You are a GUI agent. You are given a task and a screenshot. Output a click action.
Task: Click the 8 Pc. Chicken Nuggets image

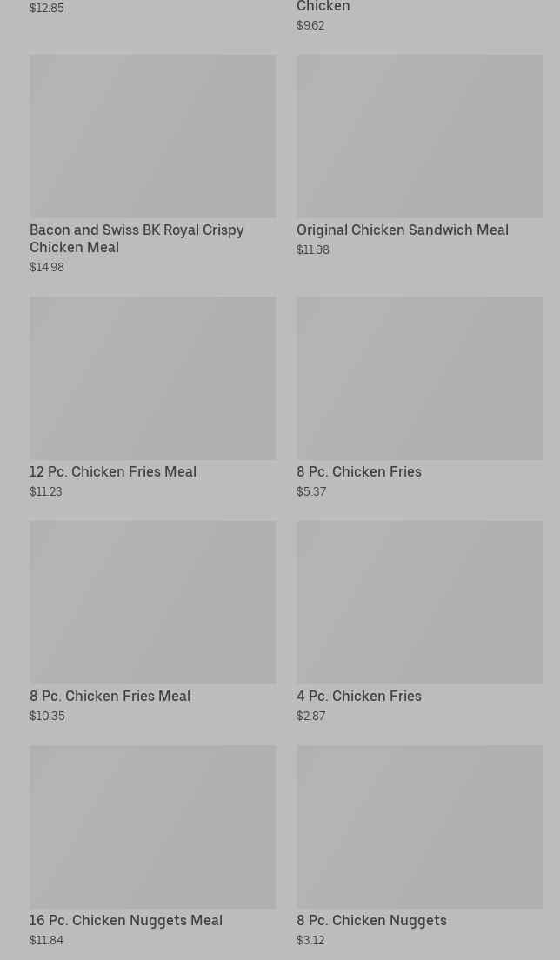[x=419, y=826]
